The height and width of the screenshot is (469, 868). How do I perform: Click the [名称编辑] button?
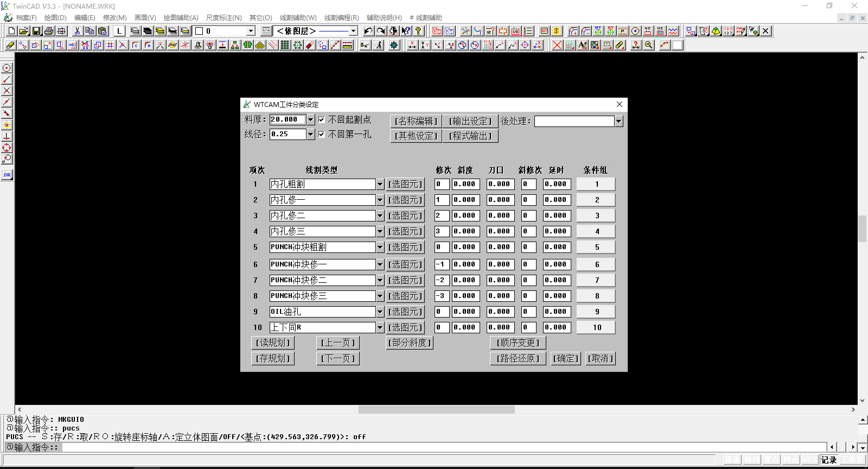point(416,121)
